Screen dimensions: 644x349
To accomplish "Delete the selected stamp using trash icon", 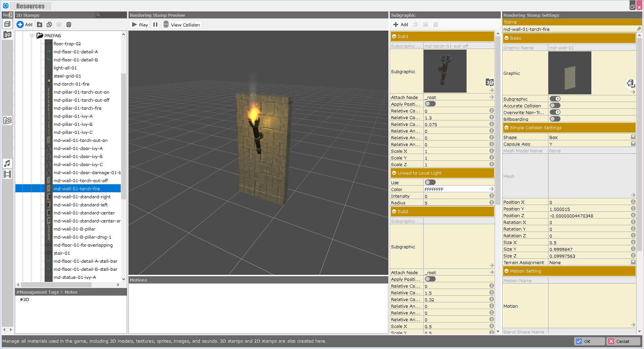I will pyautogui.click(x=69, y=24).
